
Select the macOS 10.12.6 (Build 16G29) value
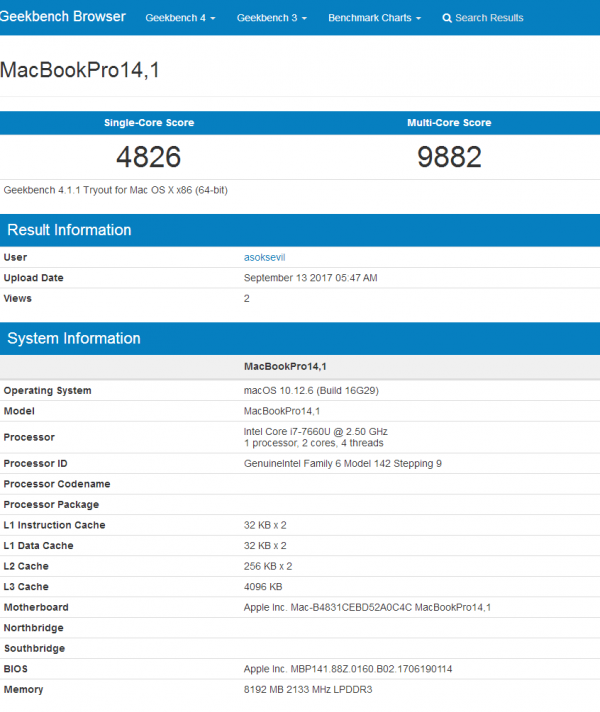[x=311, y=391]
